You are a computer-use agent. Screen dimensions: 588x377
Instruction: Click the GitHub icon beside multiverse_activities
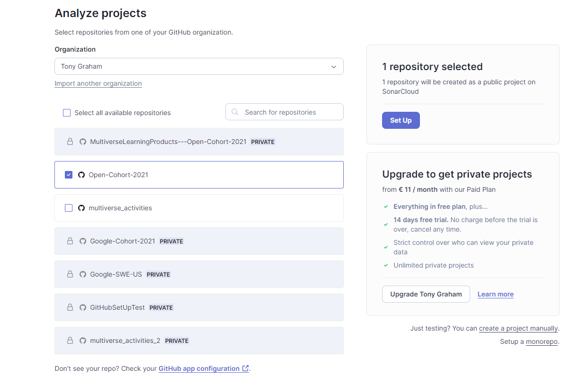[81, 208]
